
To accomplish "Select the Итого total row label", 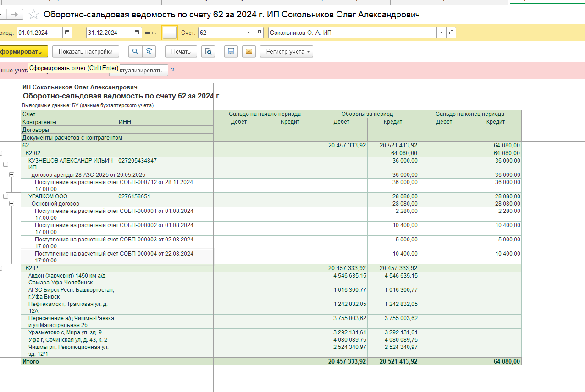I will tap(31, 362).
